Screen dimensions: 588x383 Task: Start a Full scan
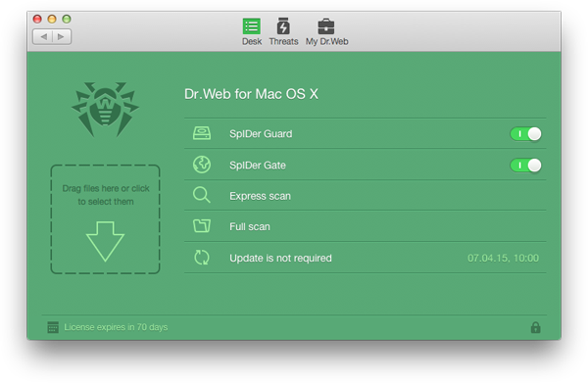(x=365, y=226)
